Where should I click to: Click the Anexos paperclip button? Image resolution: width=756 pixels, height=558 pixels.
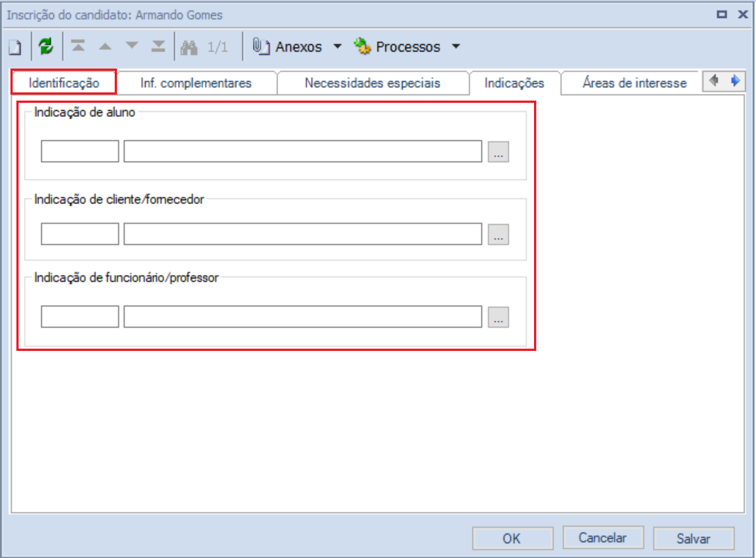(x=288, y=47)
